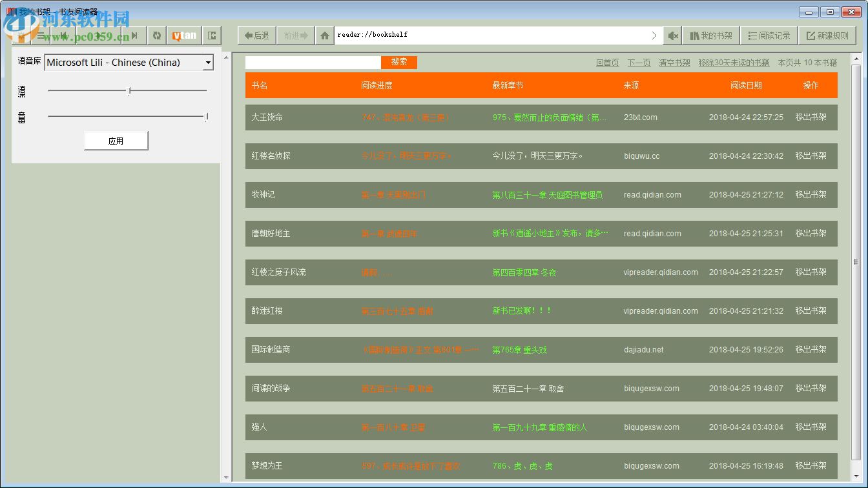Open the book 唐朝好地主
Screen dimensions: 868x488
click(x=271, y=234)
